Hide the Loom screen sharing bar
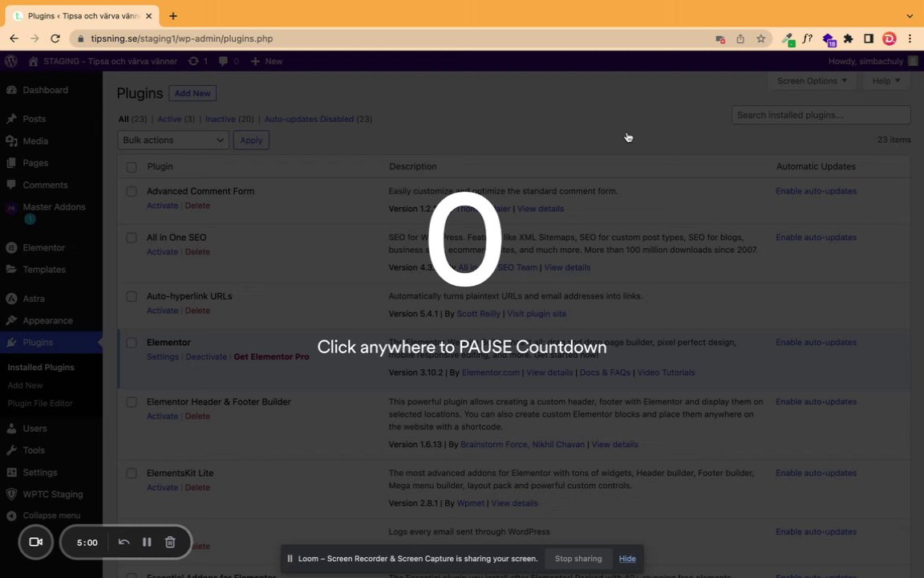The height and width of the screenshot is (578, 924). (627, 559)
